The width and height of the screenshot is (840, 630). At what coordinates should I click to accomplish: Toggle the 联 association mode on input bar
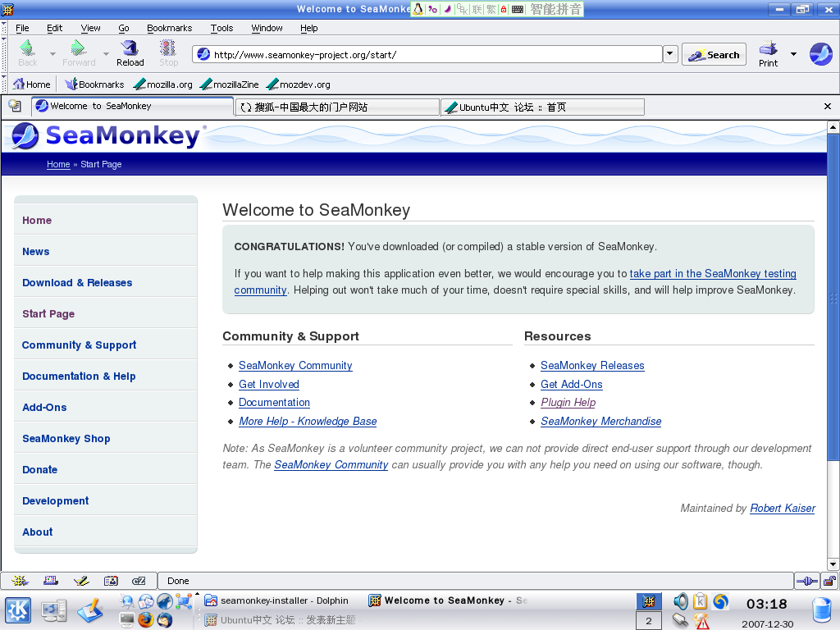click(x=477, y=9)
